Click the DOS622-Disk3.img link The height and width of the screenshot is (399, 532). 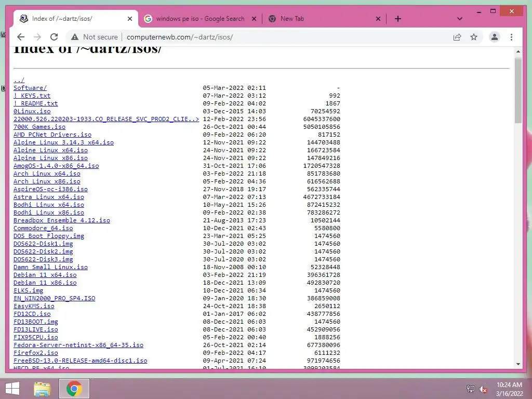pyautogui.click(x=43, y=260)
